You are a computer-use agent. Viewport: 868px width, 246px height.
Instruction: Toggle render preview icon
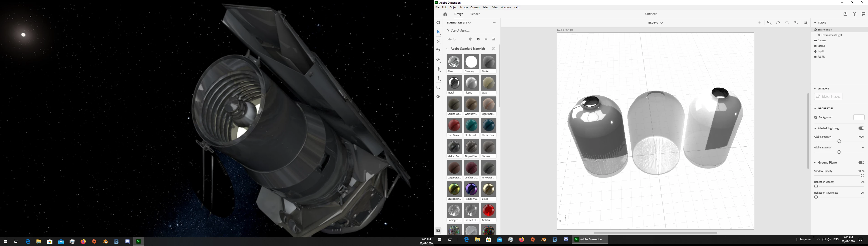805,23
